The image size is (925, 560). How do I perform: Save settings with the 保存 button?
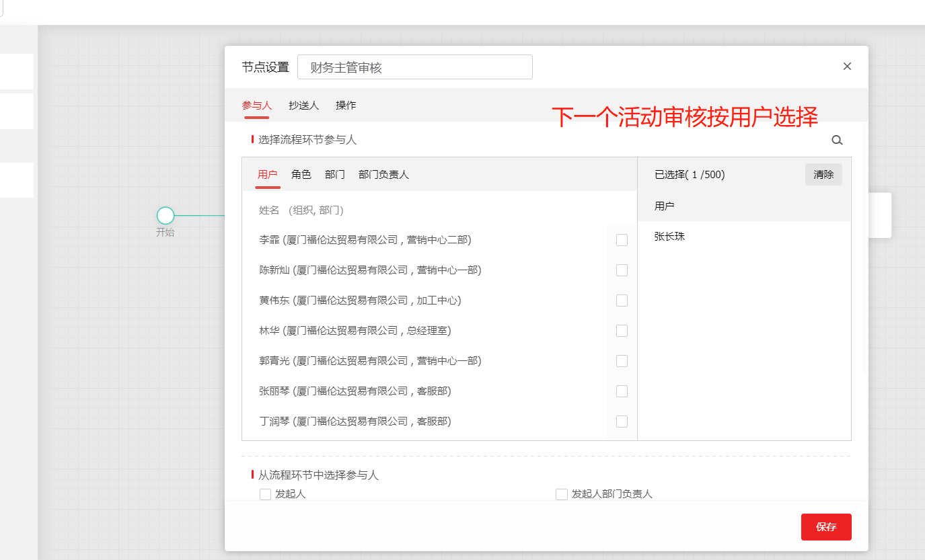(x=825, y=527)
